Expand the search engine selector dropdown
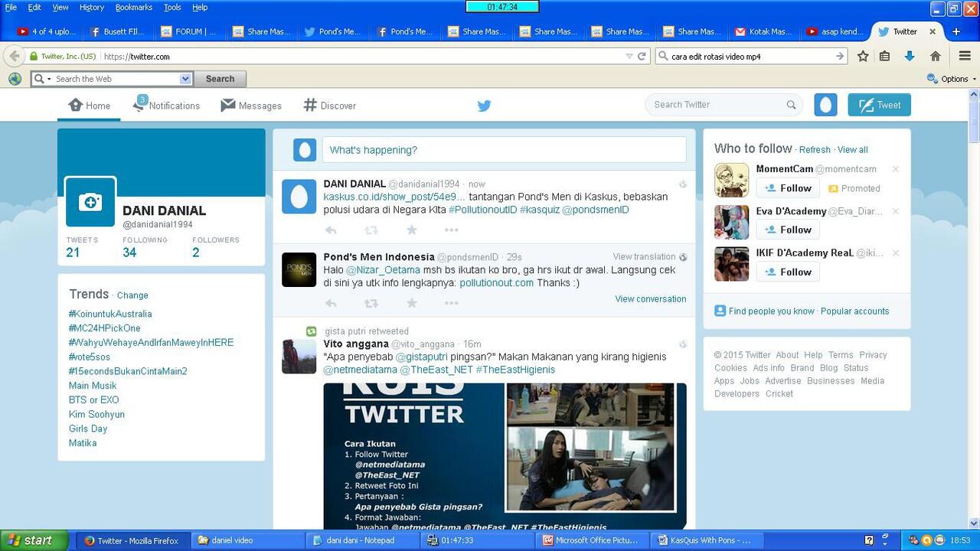Screen dimensions: 980x551 coord(185,79)
